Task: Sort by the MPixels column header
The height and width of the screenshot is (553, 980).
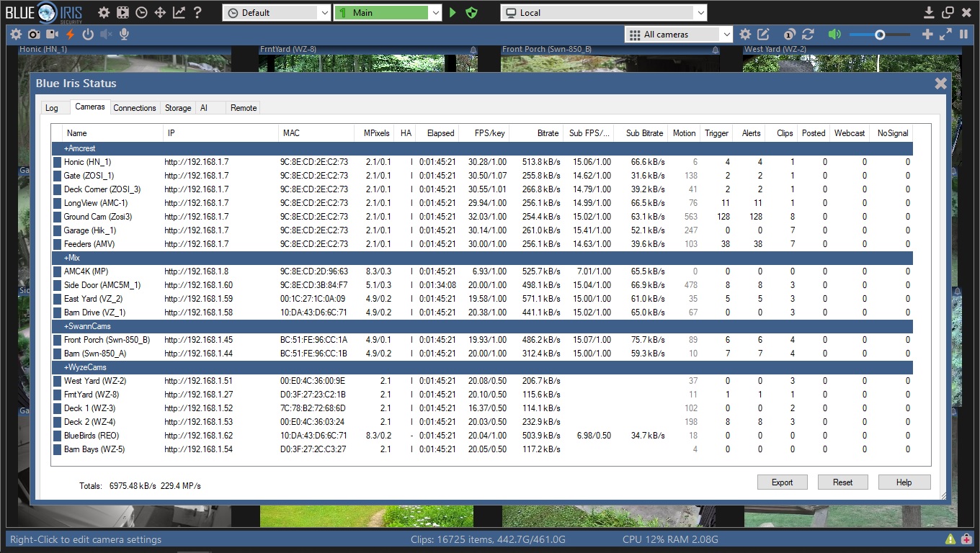Action: pos(374,133)
